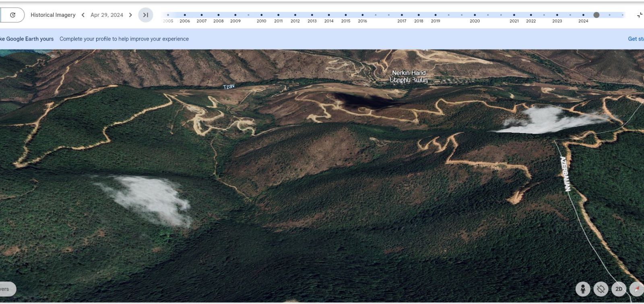This screenshot has height=304, width=644.
Task: Click the Historical Imagery clock icon button
Action: tap(12, 15)
